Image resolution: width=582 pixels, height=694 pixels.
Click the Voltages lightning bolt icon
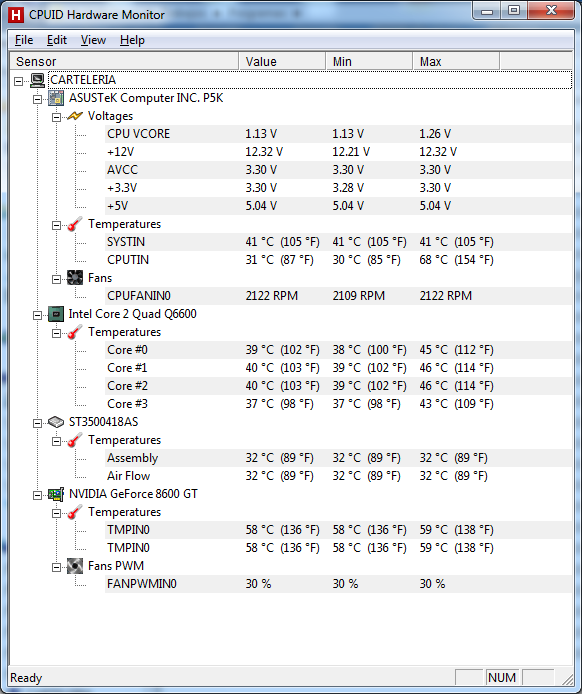(75, 116)
